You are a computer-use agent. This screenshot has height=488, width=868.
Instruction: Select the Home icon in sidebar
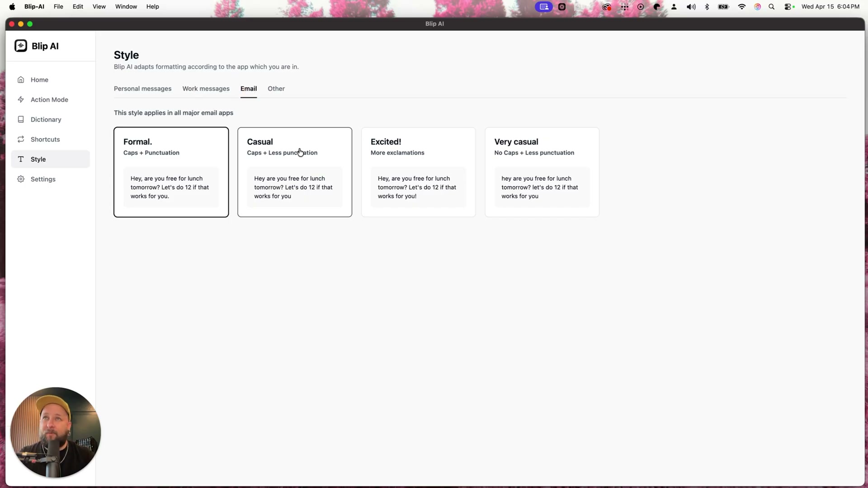point(21,80)
